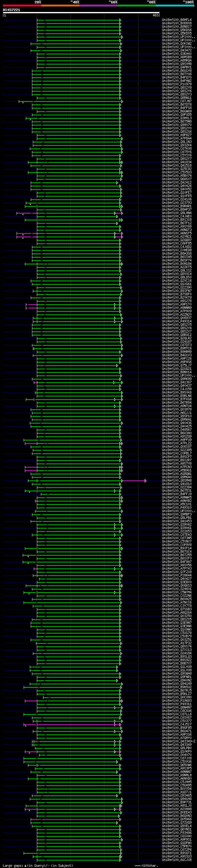Open hit UniRef100_B8N8I7
197x868 pixels.
pos(177,26)
